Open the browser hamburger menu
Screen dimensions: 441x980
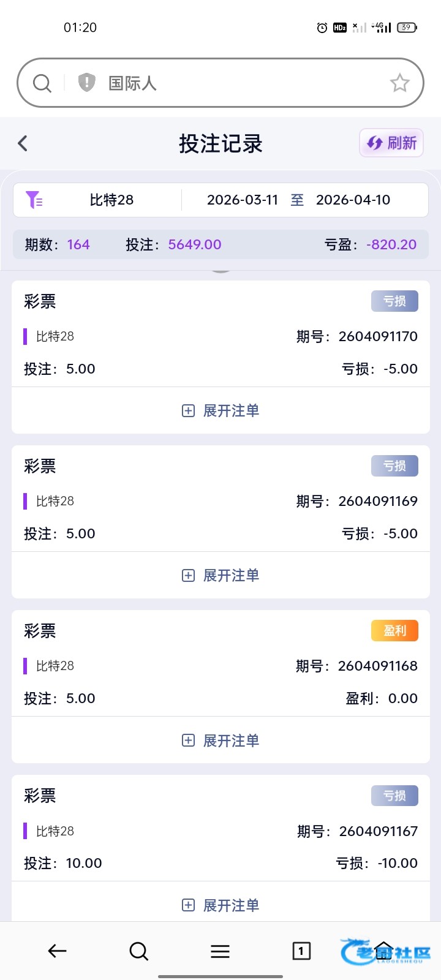coord(220,951)
